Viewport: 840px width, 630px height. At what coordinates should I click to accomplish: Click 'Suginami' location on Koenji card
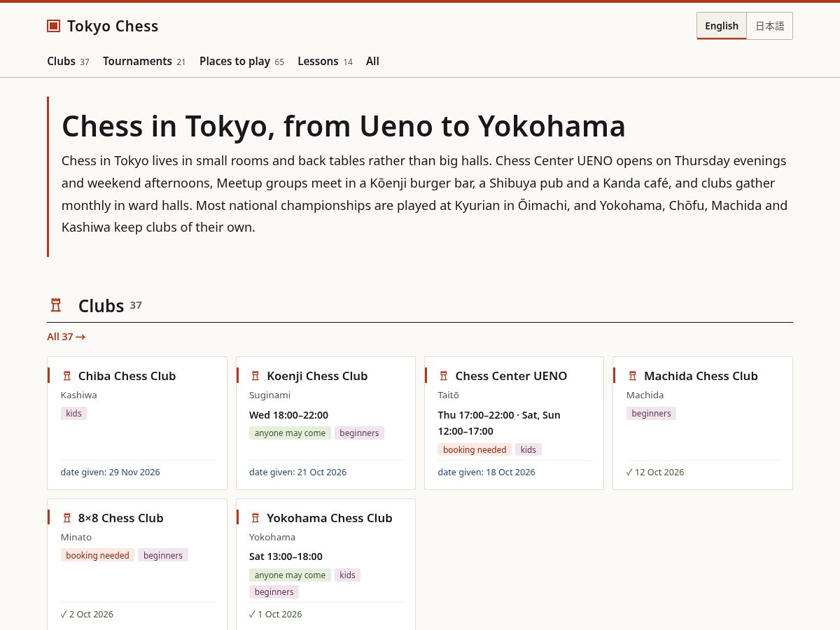tap(269, 395)
